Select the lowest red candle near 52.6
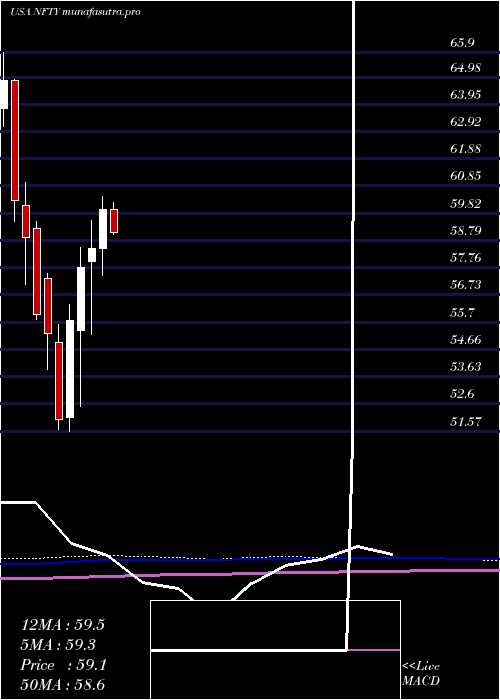The image size is (500, 700). tap(59, 381)
